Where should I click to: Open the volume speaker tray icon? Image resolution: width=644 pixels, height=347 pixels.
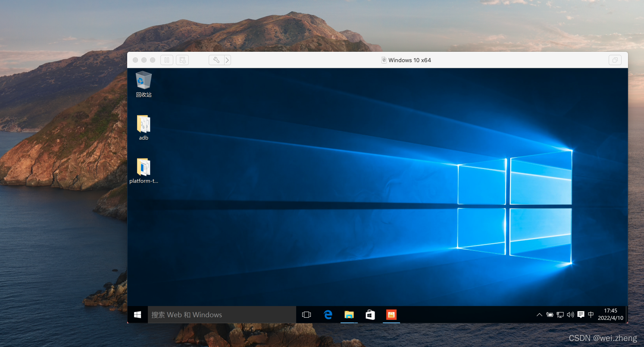click(x=570, y=315)
